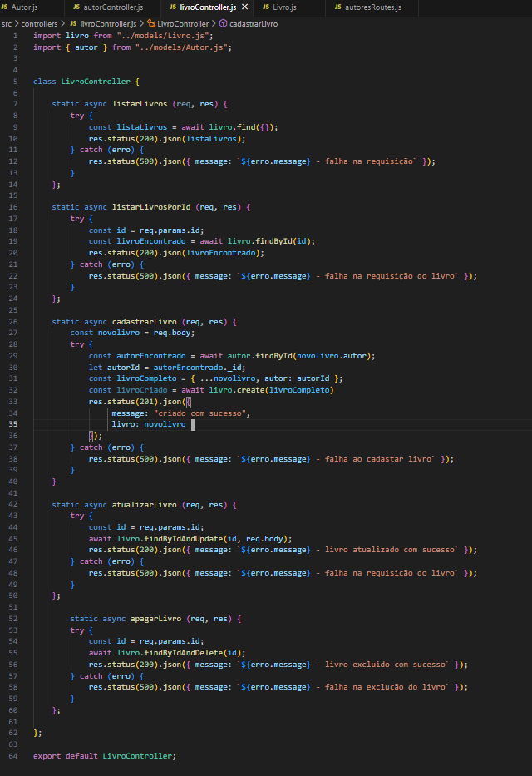Image resolution: width=532 pixels, height=776 pixels.
Task: Click 'livro atualizado com sucesso' message
Action: point(390,550)
